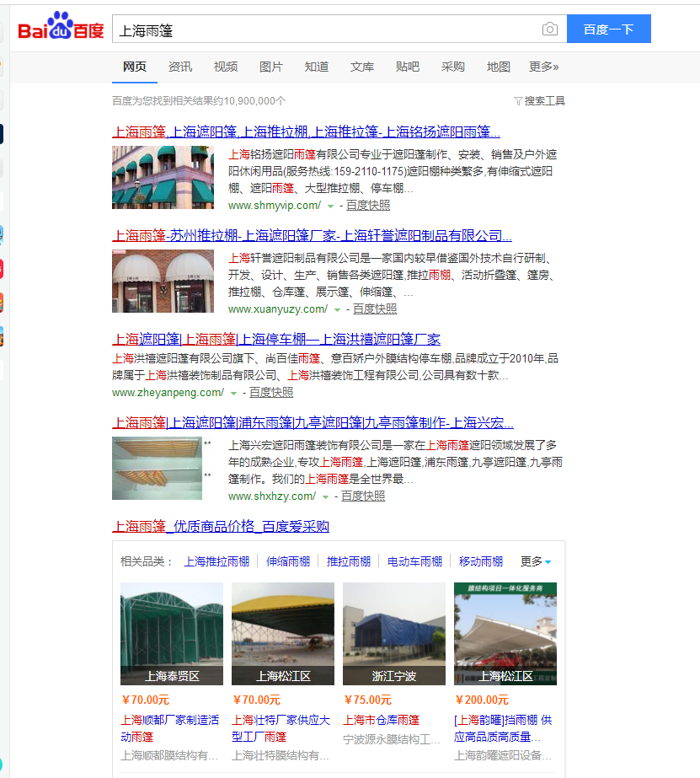This screenshot has width=700, height=778.
Task: Expand dropdown arrow next to www.shmyvip.com
Action: pos(331,207)
